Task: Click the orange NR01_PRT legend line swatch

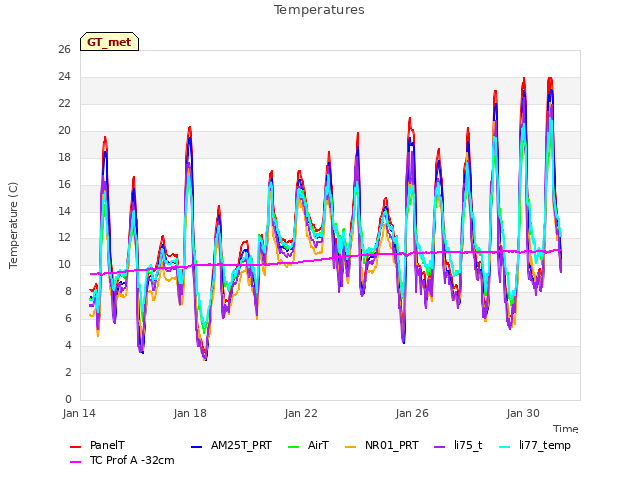Action: pyautogui.click(x=351, y=447)
